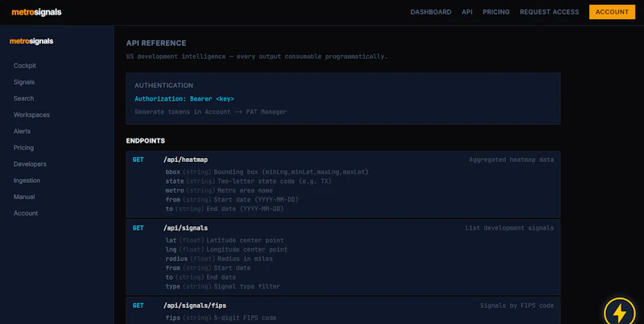The height and width of the screenshot is (324, 644).
Task: Click the AUTHENTICATION heading
Action: click(164, 85)
